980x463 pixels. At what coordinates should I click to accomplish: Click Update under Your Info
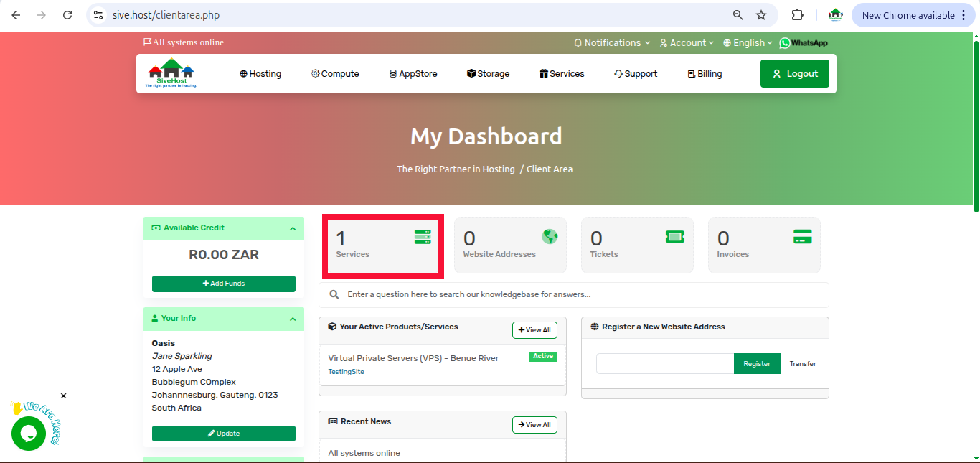click(x=224, y=434)
